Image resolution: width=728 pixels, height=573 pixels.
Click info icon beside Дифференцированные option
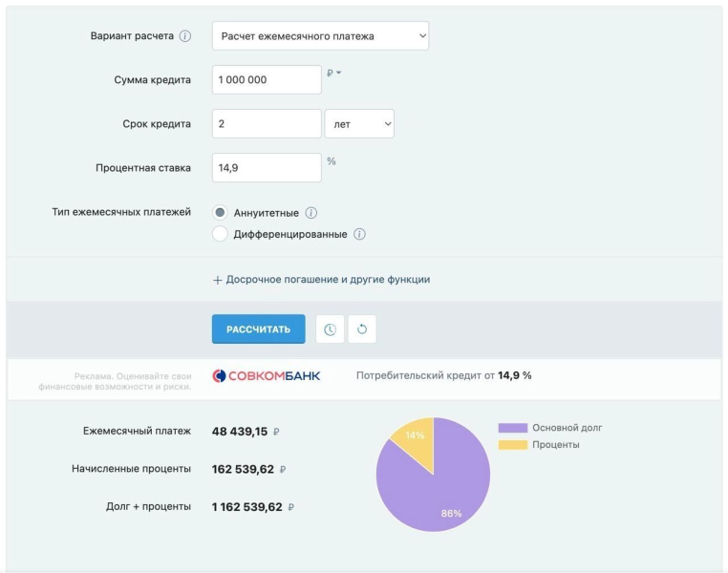click(x=359, y=234)
